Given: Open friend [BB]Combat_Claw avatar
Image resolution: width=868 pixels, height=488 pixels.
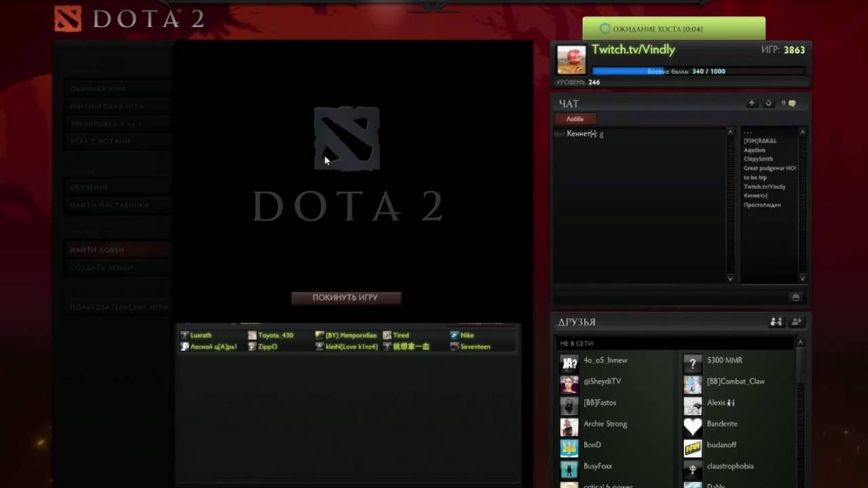Looking at the screenshot, I should tap(692, 385).
